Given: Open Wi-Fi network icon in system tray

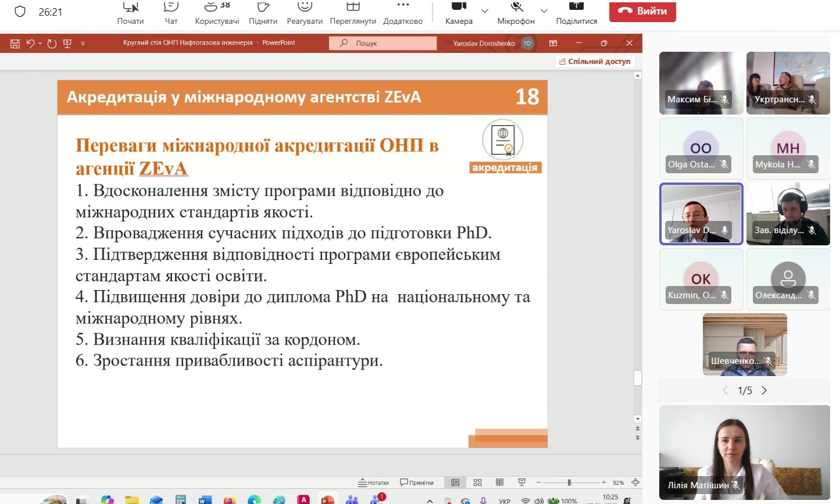Looking at the screenshot, I should pyautogui.click(x=526, y=501).
